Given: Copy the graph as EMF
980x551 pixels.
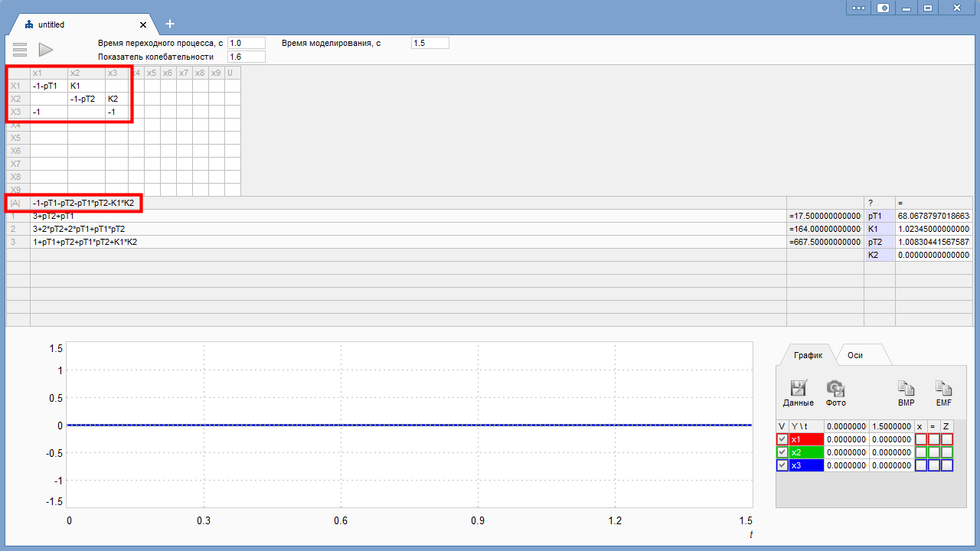Looking at the screenshot, I should pyautogui.click(x=944, y=393).
